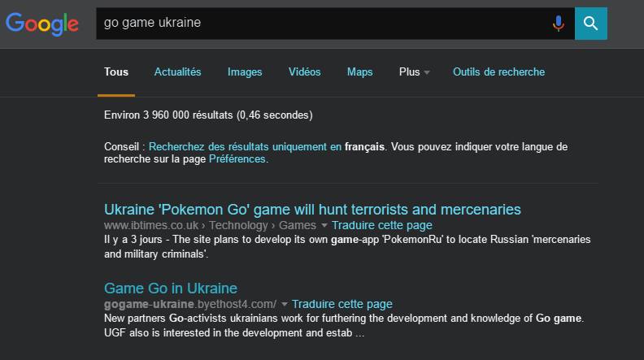Click 'Traduire cette page' for gogame-ukraine result
644x360 pixels.
pyautogui.click(x=342, y=304)
